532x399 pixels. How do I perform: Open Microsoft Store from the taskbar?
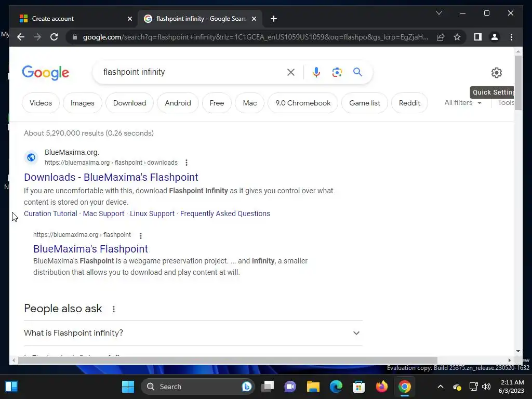pyautogui.click(x=358, y=387)
